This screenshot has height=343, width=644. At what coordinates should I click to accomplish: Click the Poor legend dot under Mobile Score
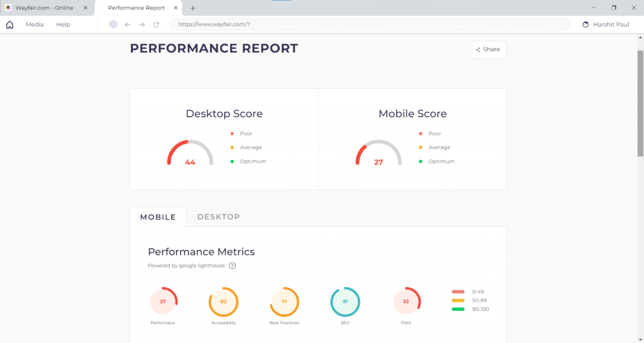(x=421, y=134)
